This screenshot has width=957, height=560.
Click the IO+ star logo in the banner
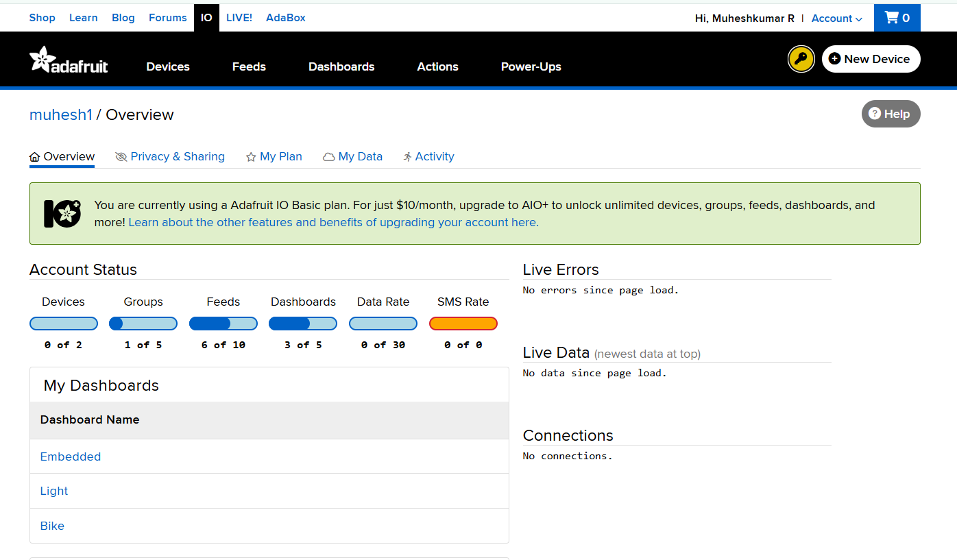coord(62,214)
